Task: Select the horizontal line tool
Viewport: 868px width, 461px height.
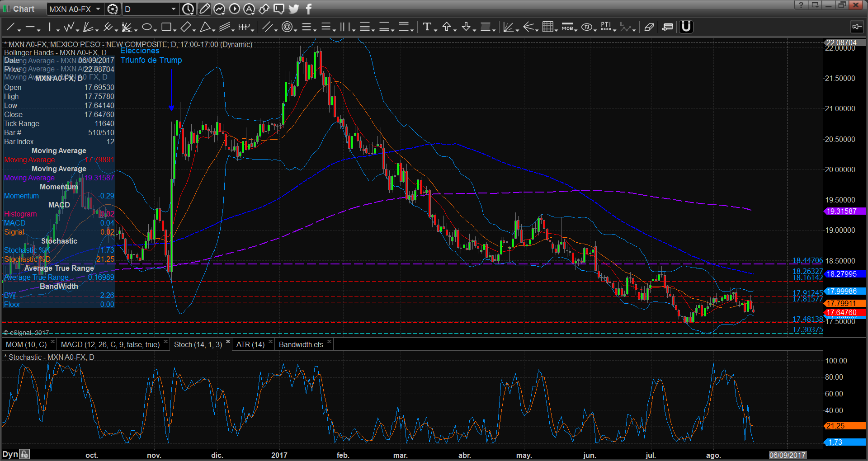Action: 30,27
